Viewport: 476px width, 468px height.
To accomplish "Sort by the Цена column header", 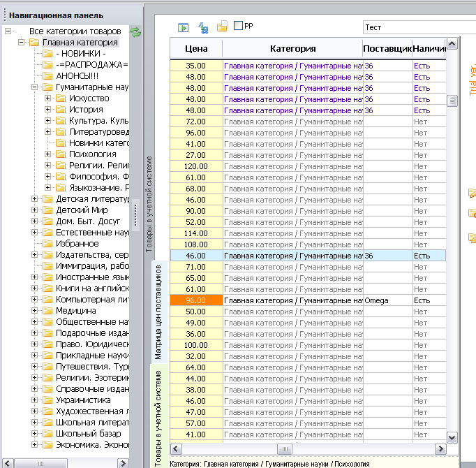I will click(x=196, y=48).
